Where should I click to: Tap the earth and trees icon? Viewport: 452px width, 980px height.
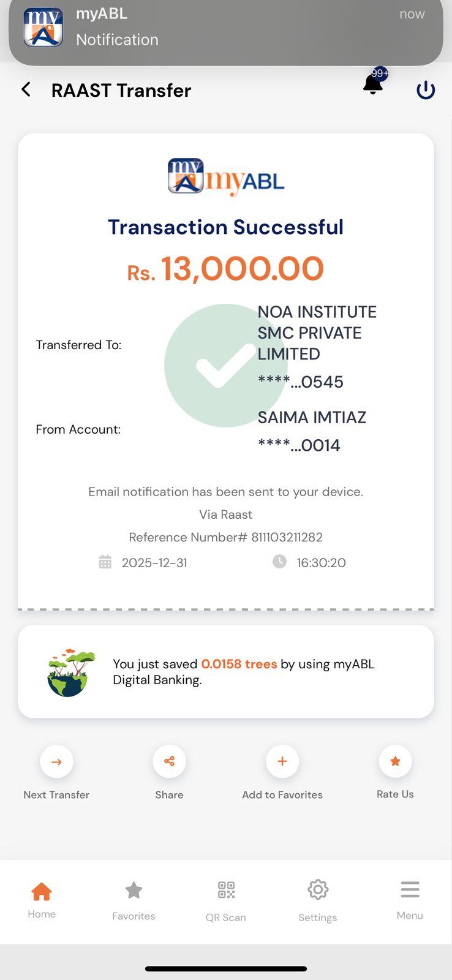[x=71, y=673]
